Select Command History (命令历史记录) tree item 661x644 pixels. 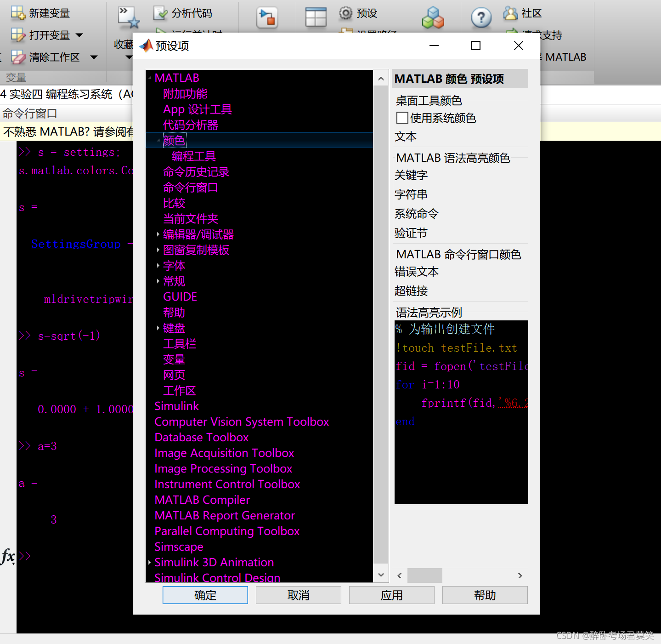click(x=196, y=172)
